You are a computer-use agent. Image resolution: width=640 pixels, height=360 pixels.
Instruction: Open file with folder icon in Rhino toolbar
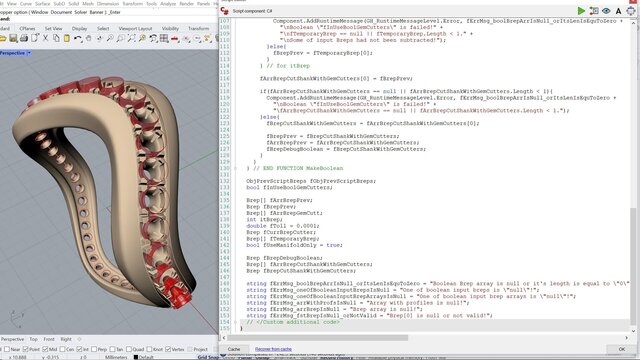[2, 38]
